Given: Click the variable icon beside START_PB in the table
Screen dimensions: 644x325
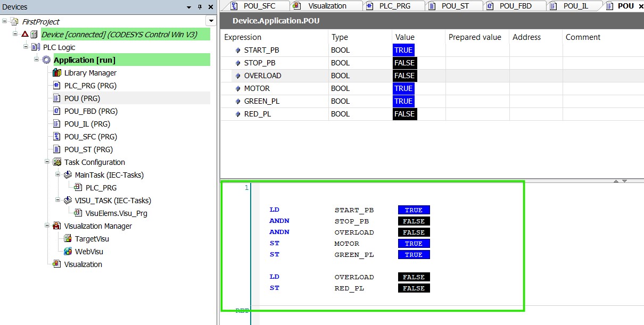Looking at the screenshot, I should pyautogui.click(x=238, y=51).
